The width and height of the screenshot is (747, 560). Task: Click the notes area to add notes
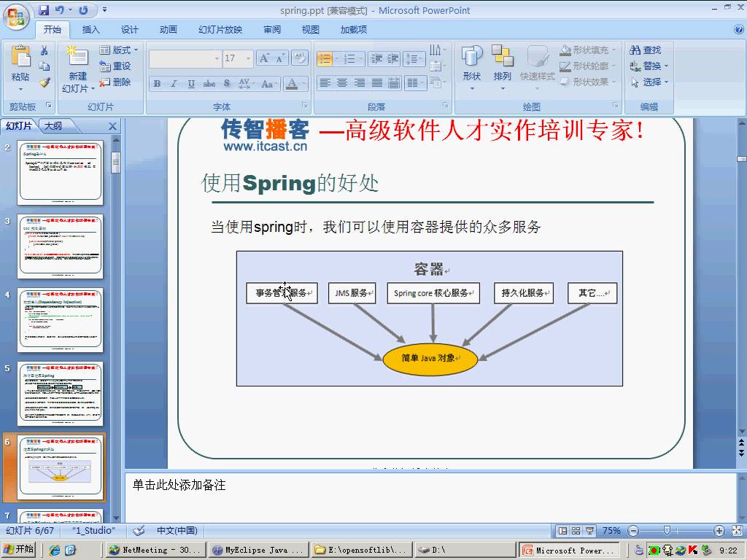point(431,497)
